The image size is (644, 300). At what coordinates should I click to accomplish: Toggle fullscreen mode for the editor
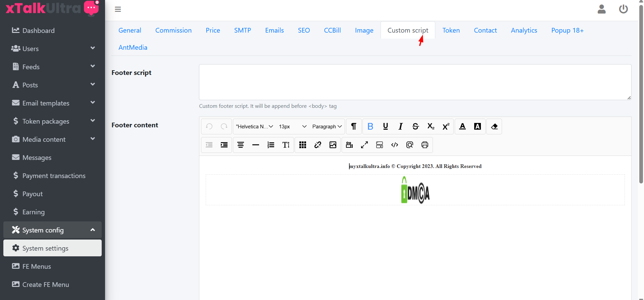pyautogui.click(x=364, y=145)
